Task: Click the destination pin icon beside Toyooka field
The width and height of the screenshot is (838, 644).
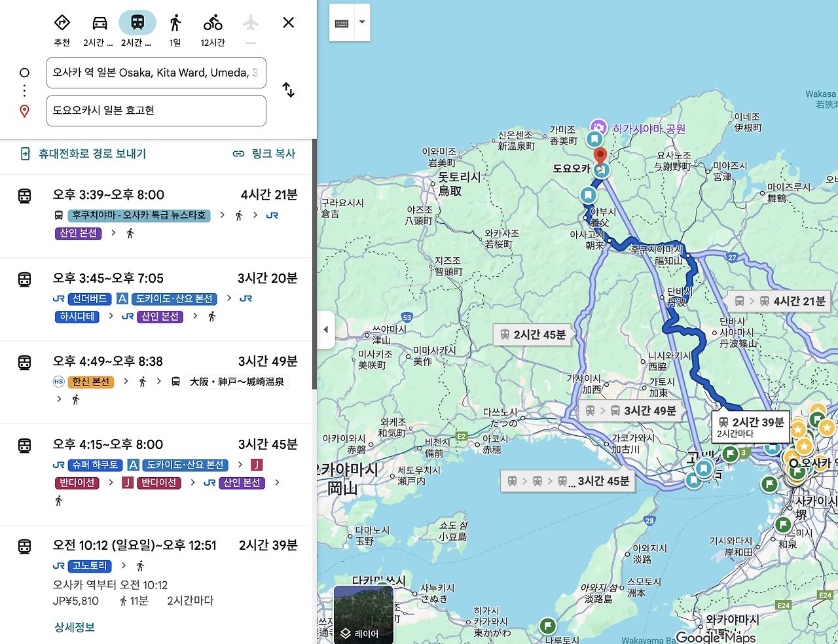Action: pos(24,111)
